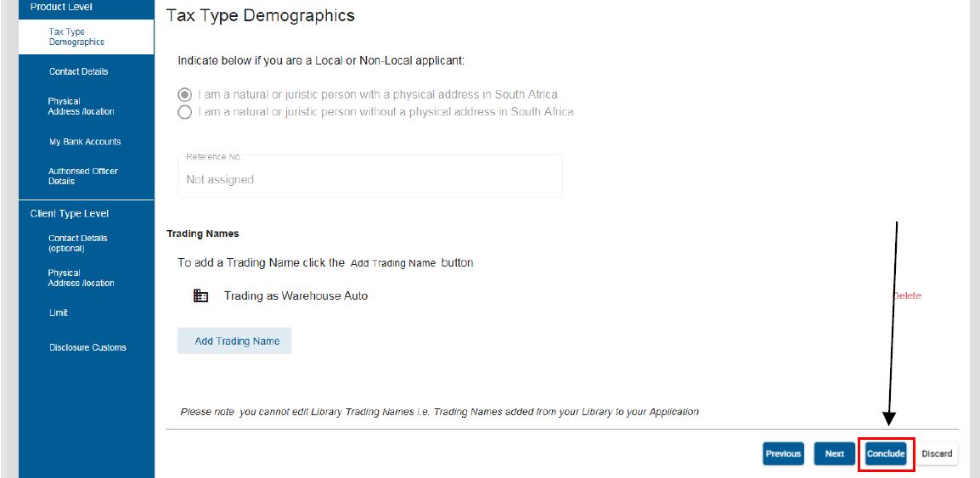The width and height of the screenshot is (980, 478).
Task: Delete the Warehouse Auto trading name
Action: [908, 295]
